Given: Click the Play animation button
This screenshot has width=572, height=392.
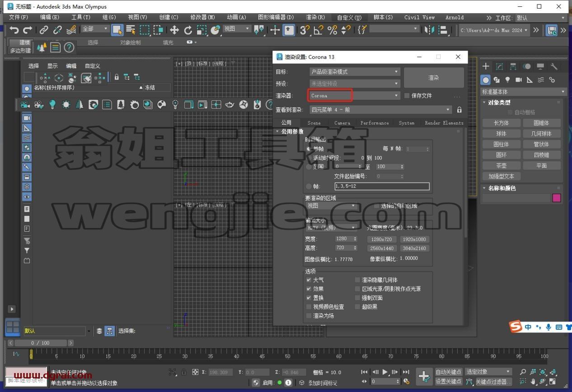Looking at the screenshot, I should point(385,372).
